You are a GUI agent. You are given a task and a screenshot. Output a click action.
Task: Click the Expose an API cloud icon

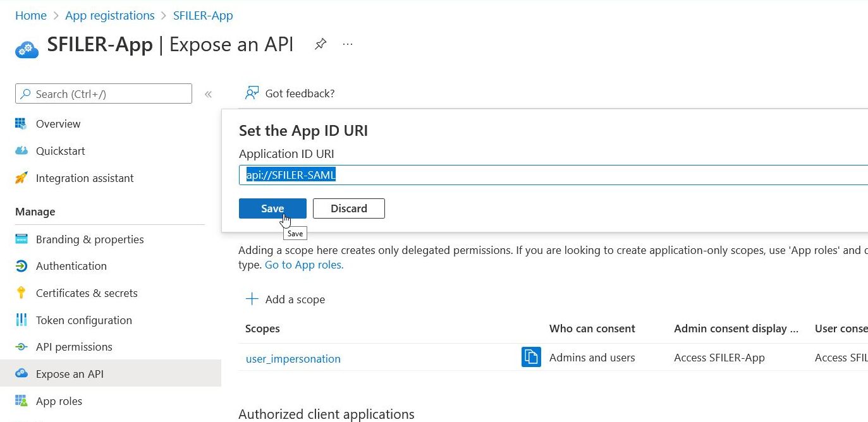[x=21, y=374]
